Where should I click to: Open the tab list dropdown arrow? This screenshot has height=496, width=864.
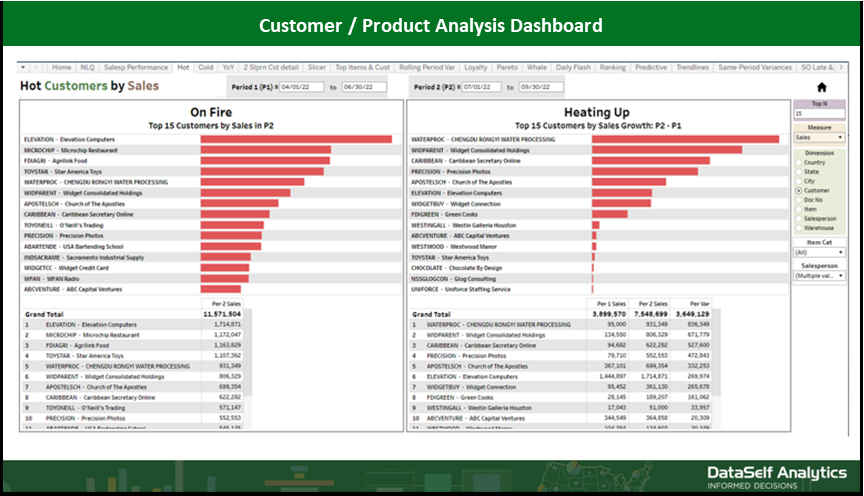click(23, 67)
